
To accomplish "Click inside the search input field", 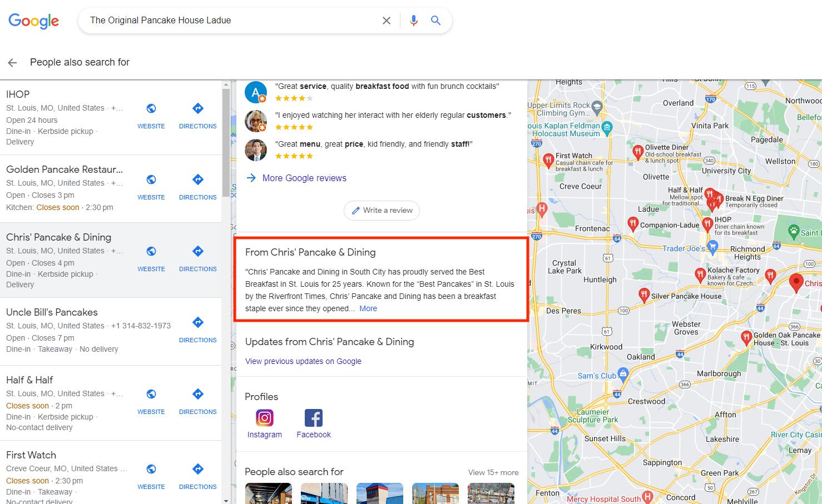I will [222, 20].
